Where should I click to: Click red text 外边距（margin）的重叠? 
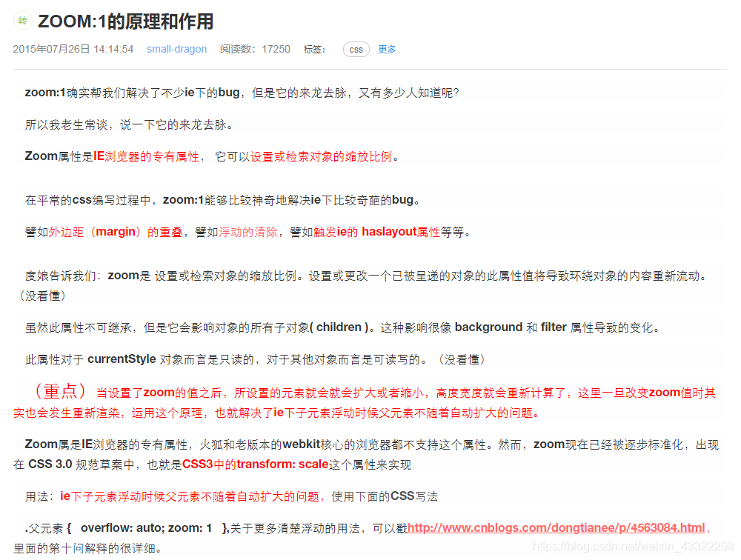116,232
